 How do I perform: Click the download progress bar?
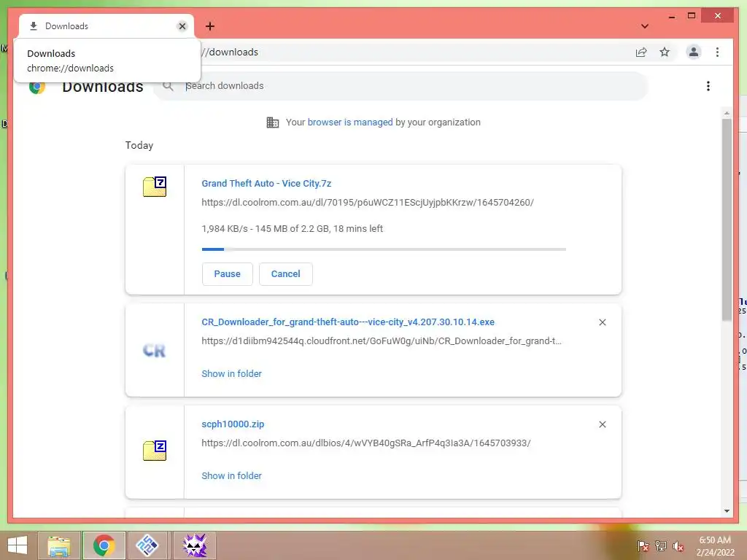pyautogui.click(x=384, y=249)
